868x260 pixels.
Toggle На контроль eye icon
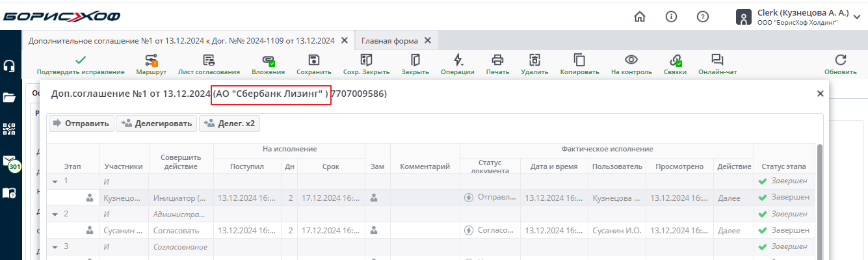(631, 60)
